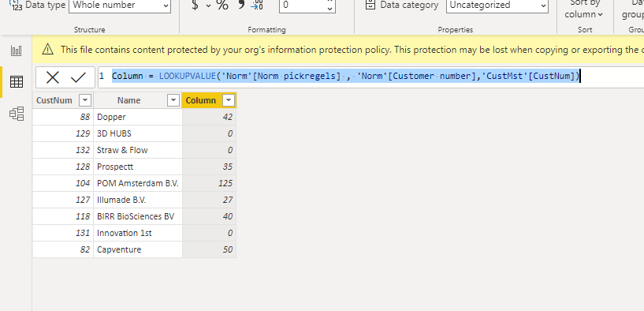Cancel the formula with the X icon
The height and width of the screenshot is (311, 644).
coord(53,77)
